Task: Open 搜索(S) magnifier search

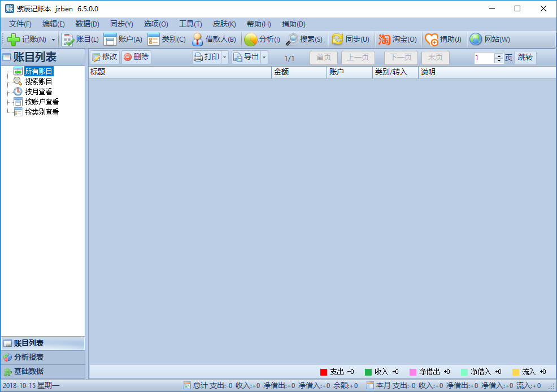Action: click(304, 40)
